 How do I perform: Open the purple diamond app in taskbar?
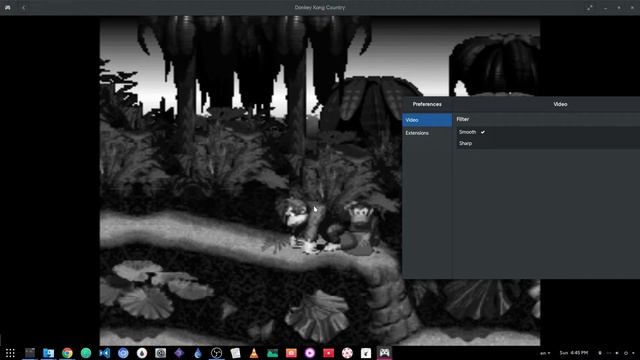coord(179,353)
